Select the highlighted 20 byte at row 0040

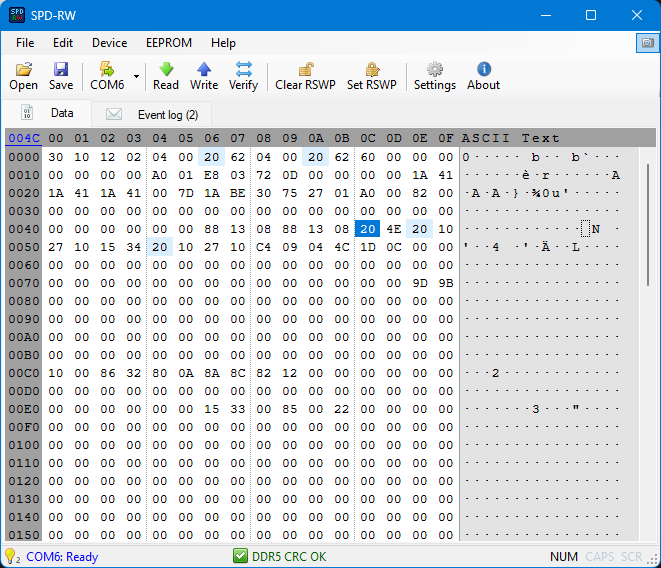pos(368,229)
